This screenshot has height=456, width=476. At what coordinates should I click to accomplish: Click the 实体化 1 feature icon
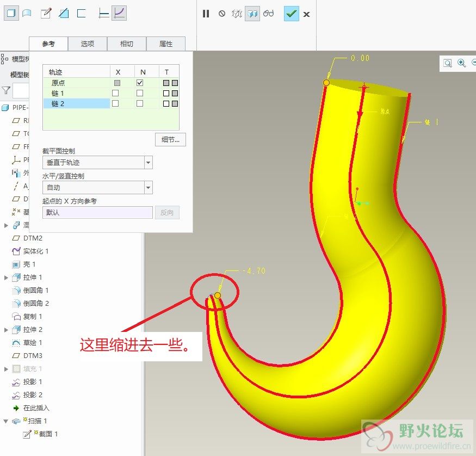click(x=16, y=251)
